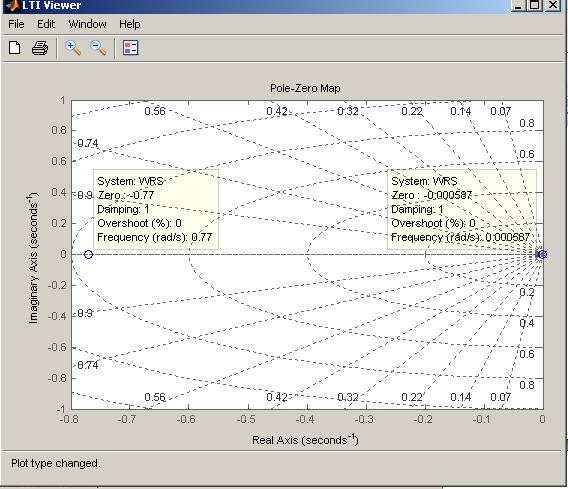The height and width of the screenshot is (489, 568).
Task: Open the File menu
Action: pos(16,24)
